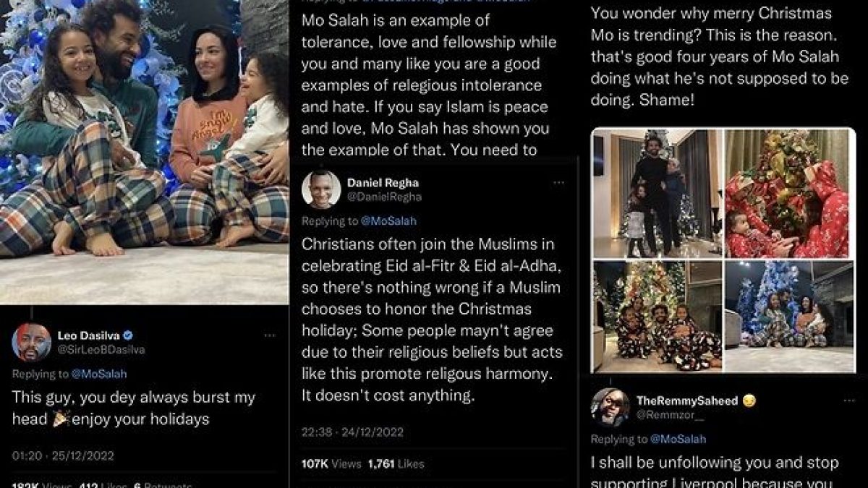The image size is (868, 488).
Task: Click the 22:38 · 24/12/2022 timestamp
Action: pos(352,432)
